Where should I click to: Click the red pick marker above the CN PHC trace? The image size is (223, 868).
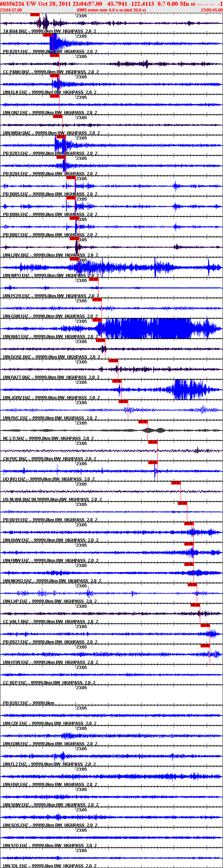click(x=153, y=442)
